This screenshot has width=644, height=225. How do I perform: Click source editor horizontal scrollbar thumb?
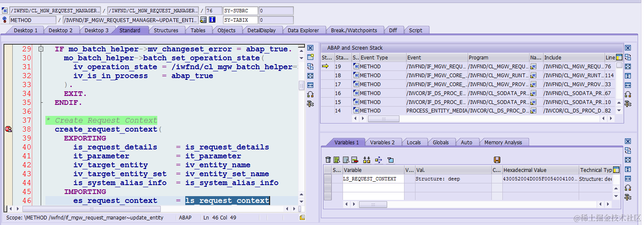[91, 209]
